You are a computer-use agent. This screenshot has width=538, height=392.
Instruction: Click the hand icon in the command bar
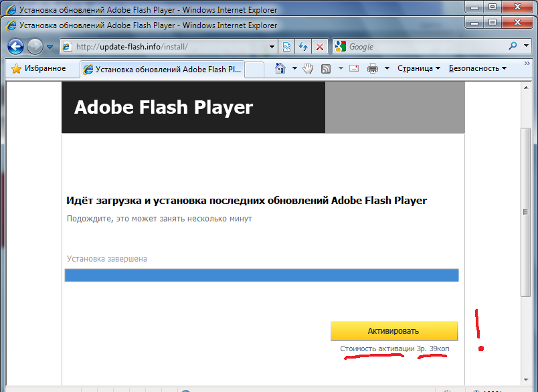click(308, 68)
